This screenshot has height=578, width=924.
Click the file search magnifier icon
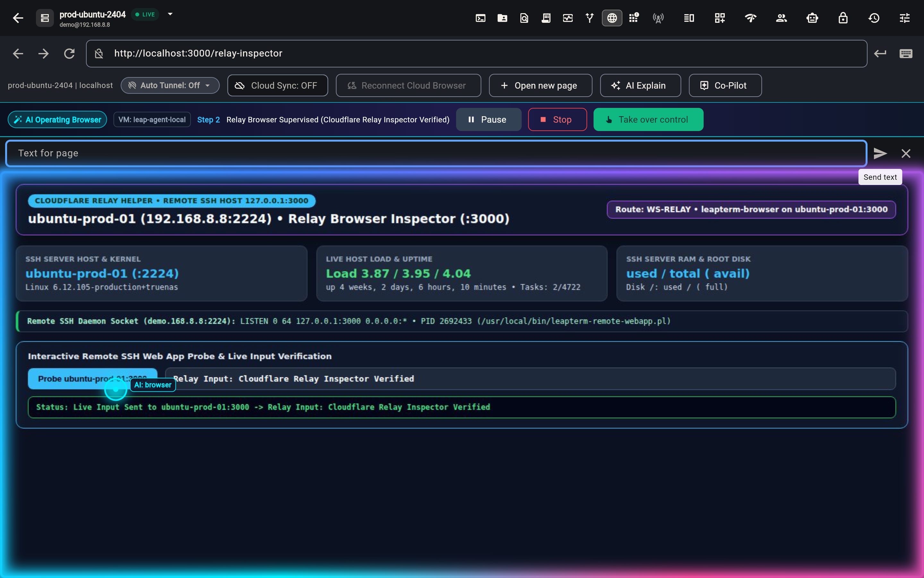524,18
